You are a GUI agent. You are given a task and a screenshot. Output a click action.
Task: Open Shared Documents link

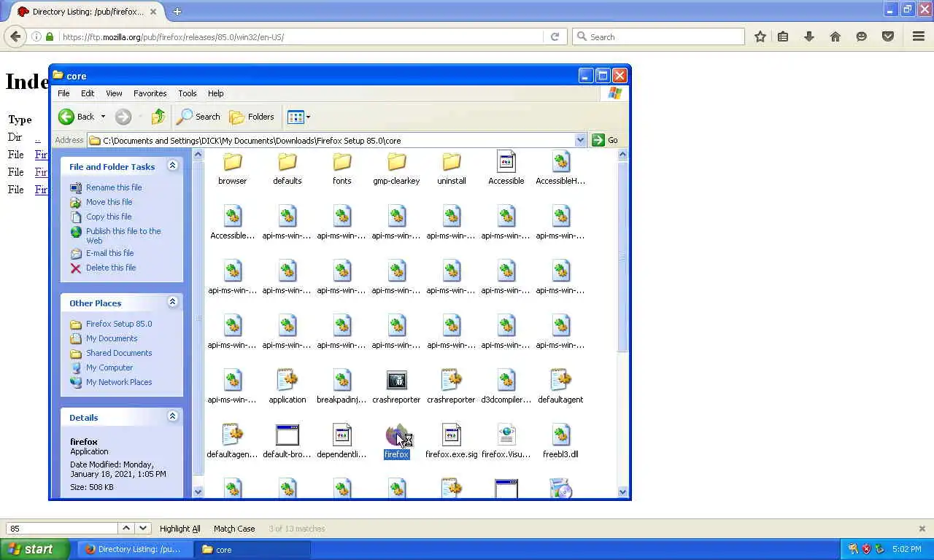pyautogui.click(x=119, y=353)
